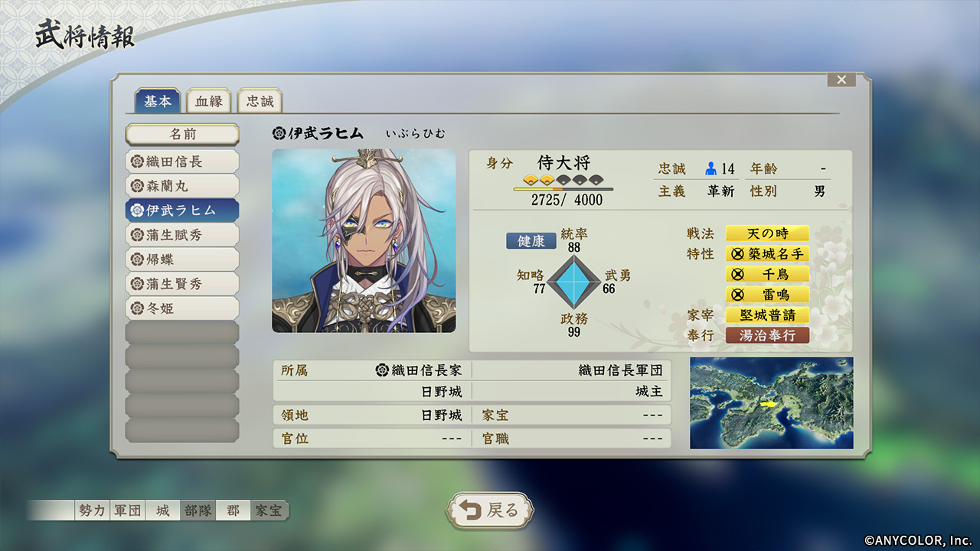Click the 雷鳴 trait icon
Image resolution: width=980 pixels, height=551 pixels.
point(737,295)
